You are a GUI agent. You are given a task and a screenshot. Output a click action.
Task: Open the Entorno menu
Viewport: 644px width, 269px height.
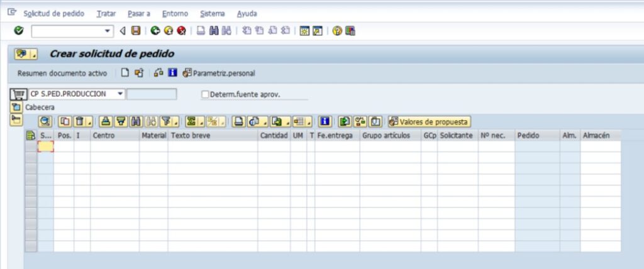point(175,14)
